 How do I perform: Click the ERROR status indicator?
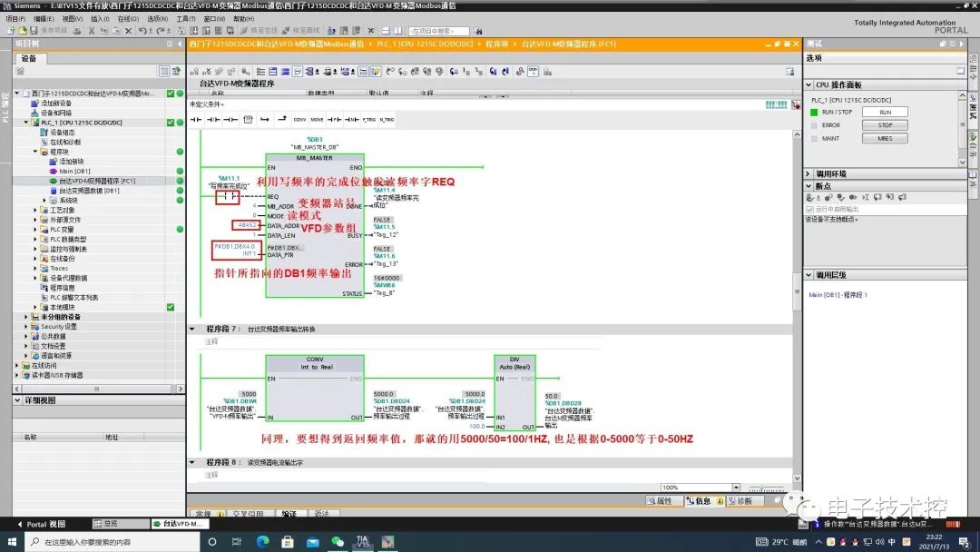coord(814,125)
